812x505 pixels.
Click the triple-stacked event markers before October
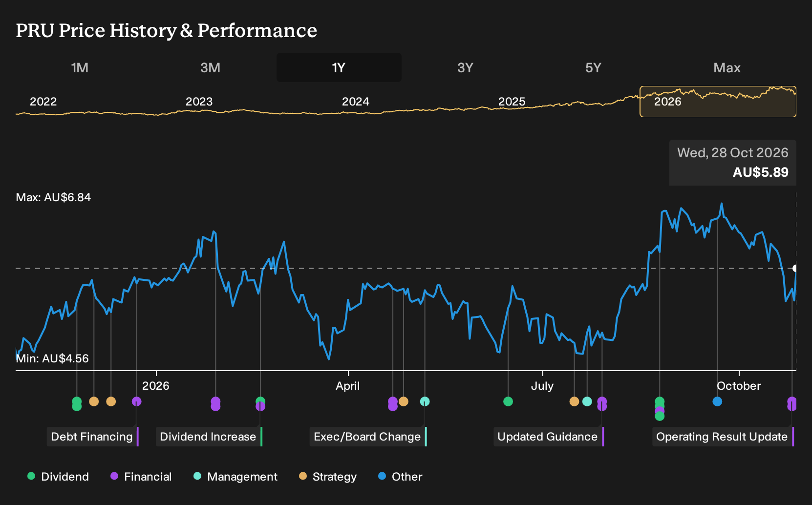(660, 409)
